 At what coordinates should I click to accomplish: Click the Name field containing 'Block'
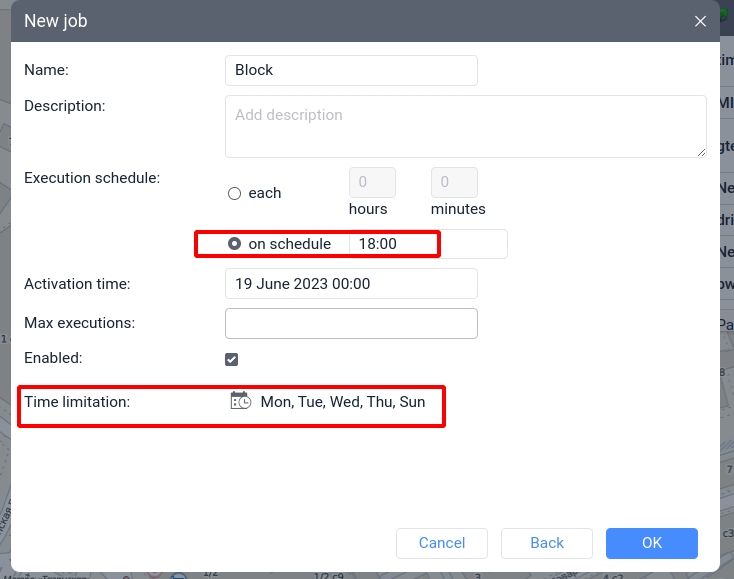tap(351, 70)
